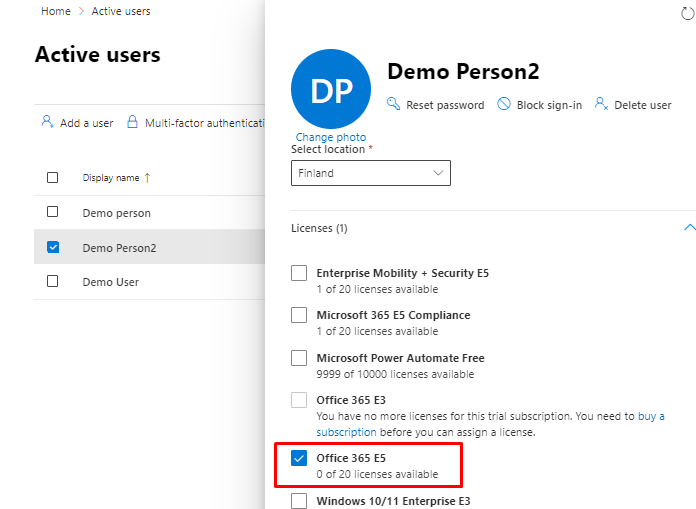Open the Finland location dropdown
696x509 pixels.
click(x=371, y=173)
